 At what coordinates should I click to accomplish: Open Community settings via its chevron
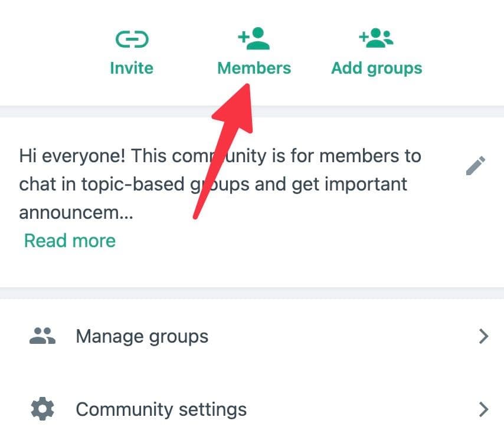click(484, 409)
